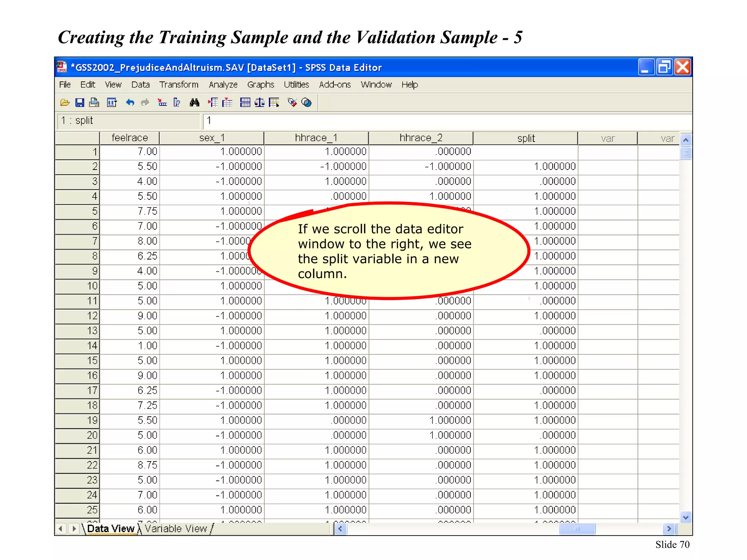Click the Use Sets circles icon

pos(307,102)
